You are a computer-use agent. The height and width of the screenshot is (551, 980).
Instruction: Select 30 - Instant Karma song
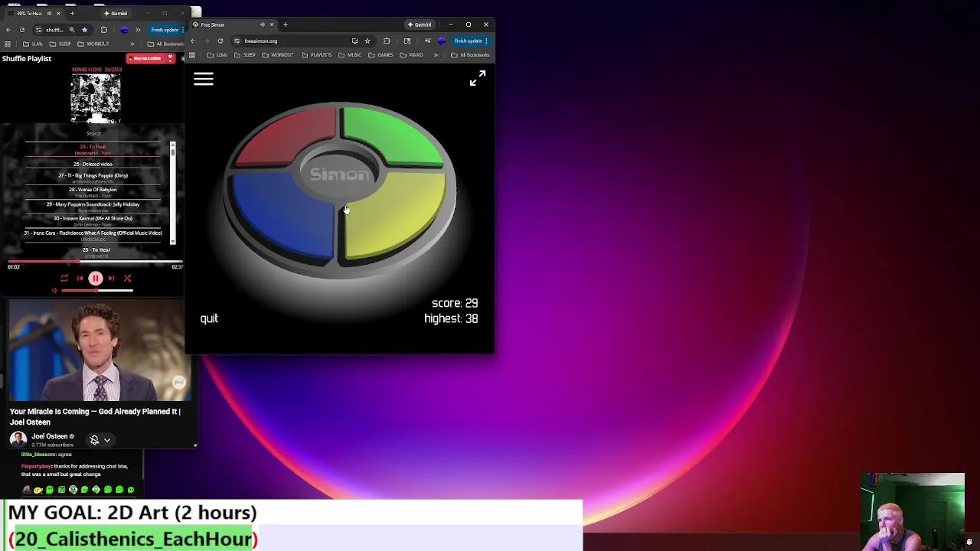[x=93, y=220]
